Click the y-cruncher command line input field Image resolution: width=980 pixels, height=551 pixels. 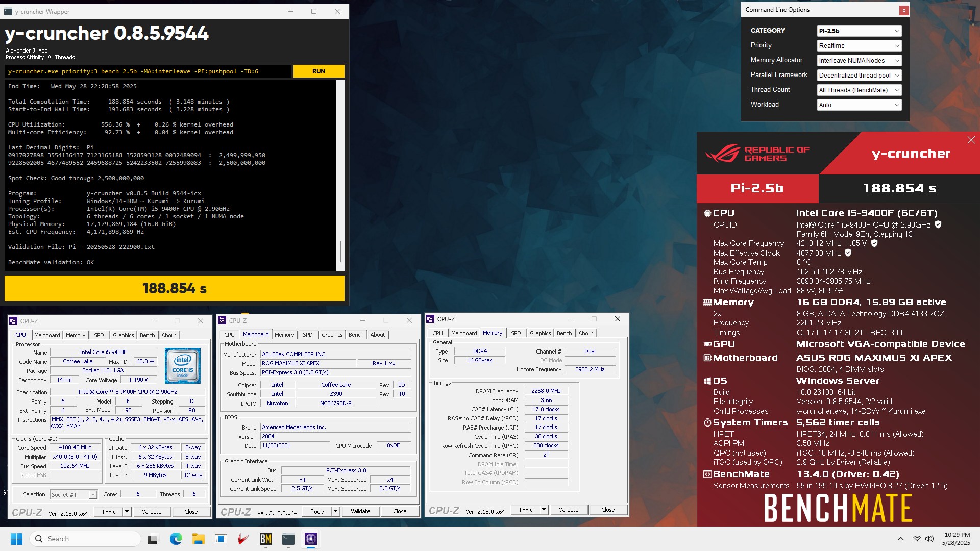click(x=148, y=71)
